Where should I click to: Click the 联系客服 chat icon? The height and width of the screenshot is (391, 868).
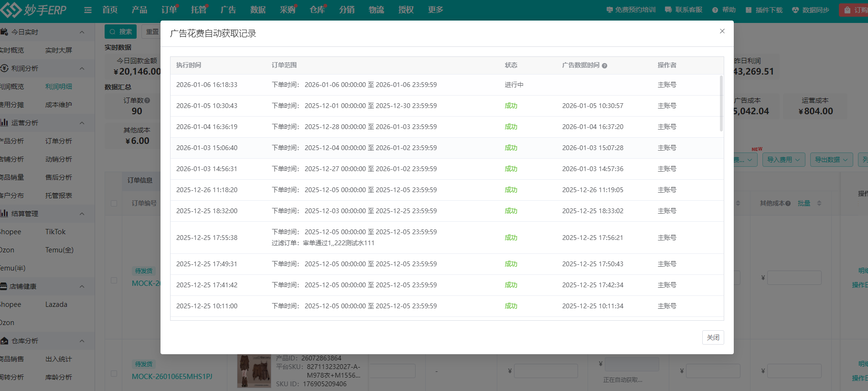[x=668, y=10]
